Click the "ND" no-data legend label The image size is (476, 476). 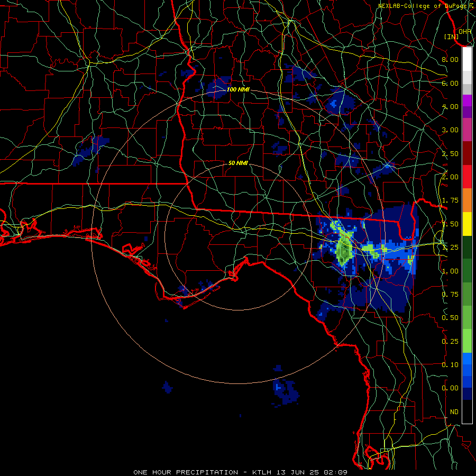point(454,412)
